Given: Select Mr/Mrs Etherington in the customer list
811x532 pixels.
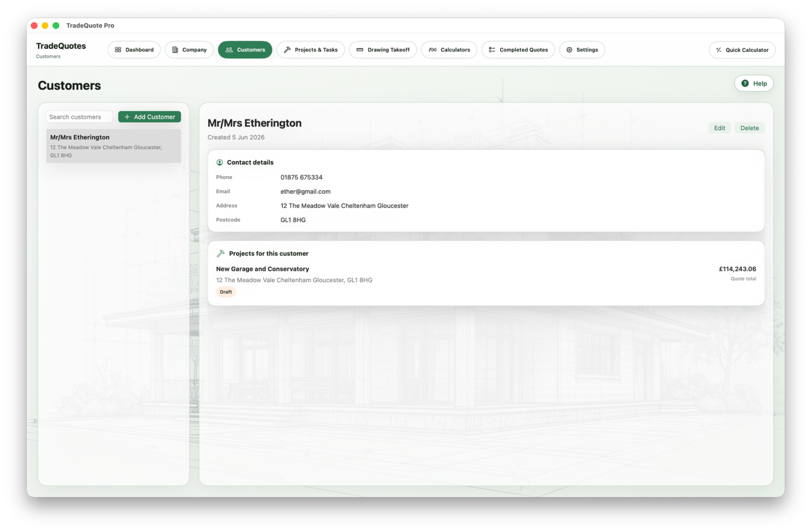Looking at the screenshot, I should (113, 146).
